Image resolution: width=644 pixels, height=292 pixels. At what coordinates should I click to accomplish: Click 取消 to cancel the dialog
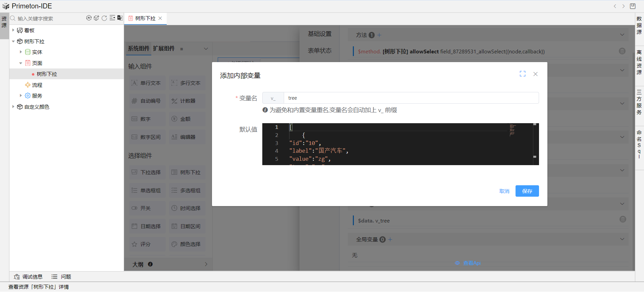pyautogui.click(x=504, y=191)
